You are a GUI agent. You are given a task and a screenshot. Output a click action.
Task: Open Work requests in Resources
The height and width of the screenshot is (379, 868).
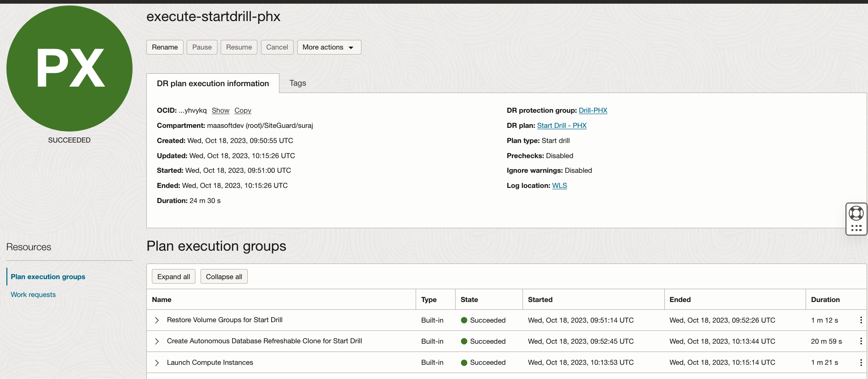pos(33,295)
